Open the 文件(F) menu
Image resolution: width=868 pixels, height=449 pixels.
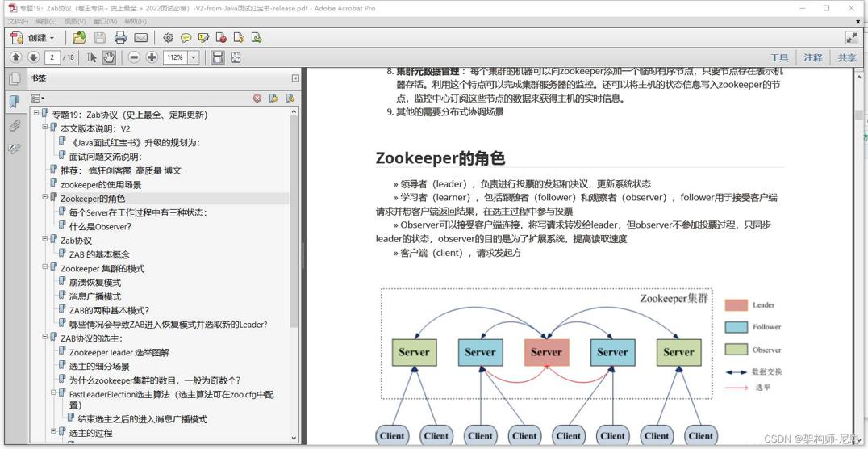(x=18, y=21)
